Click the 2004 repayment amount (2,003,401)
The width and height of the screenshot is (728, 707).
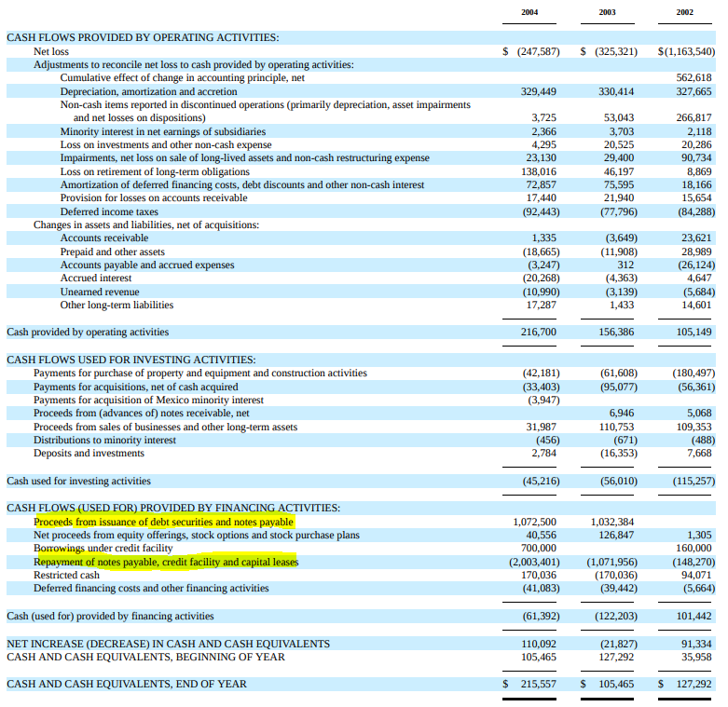(533, 563)
